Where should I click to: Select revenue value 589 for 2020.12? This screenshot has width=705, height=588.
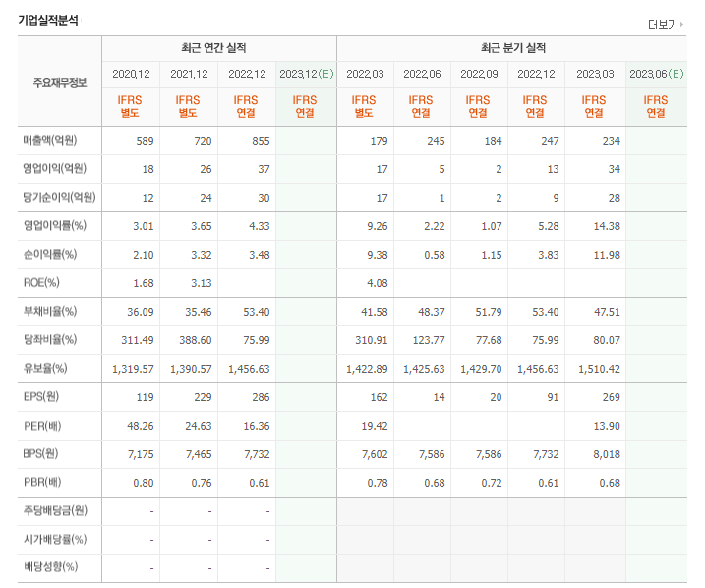[145, 141]
